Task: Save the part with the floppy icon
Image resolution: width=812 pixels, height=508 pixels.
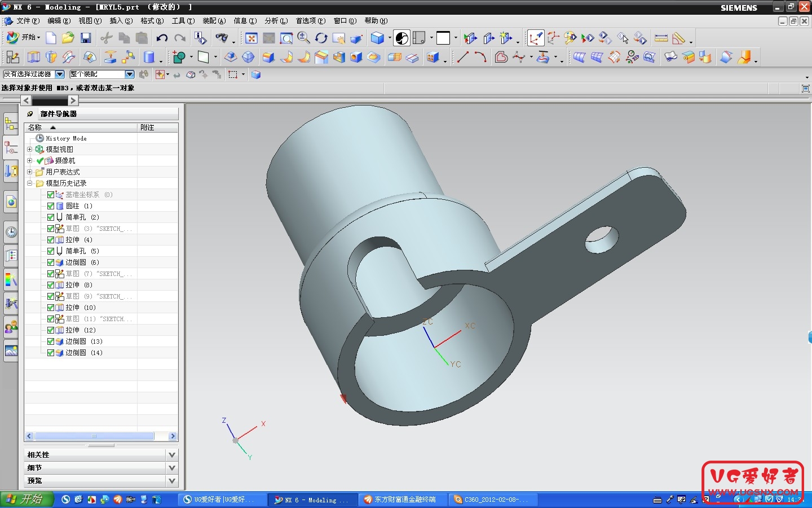Action: (86, 38)
